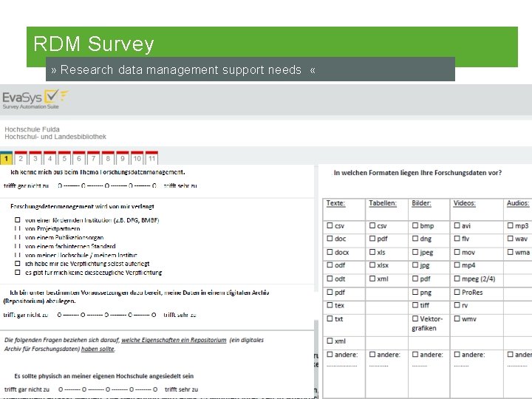This screenshot has width=532, height=399.
Task: Check xml checkbox under Texte
Action: pos(330,341)
